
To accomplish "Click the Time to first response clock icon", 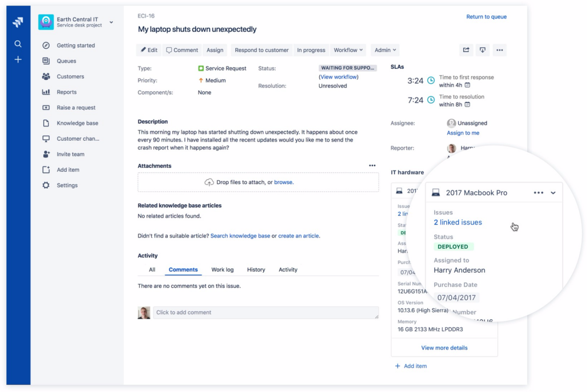I will (x=431, y=81).
